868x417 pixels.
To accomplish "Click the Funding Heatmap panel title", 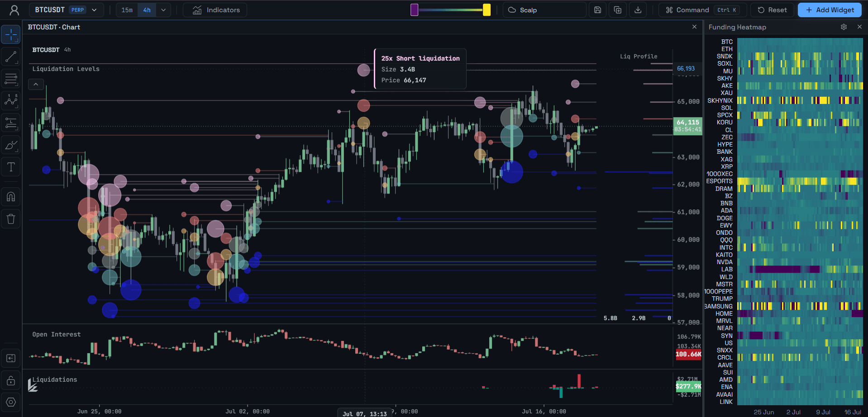I will [737, 27].
